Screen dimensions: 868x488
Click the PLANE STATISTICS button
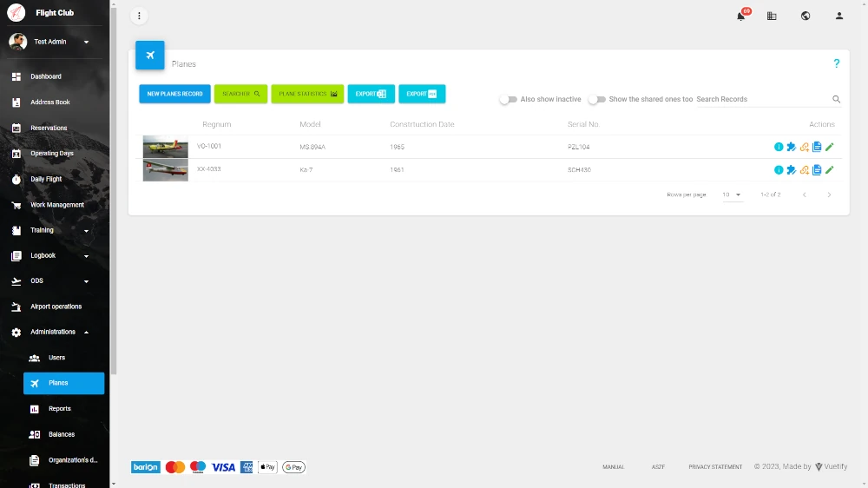tap(308, 94)
